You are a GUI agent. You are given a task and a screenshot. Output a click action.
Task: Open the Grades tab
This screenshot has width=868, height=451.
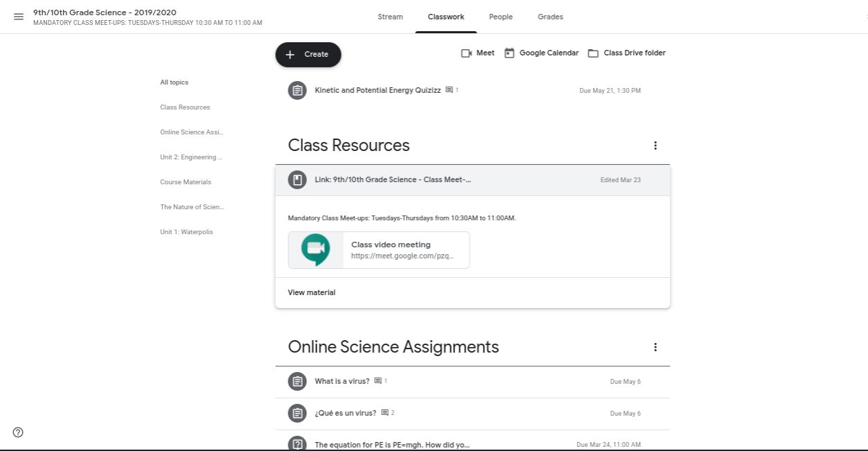550,17
